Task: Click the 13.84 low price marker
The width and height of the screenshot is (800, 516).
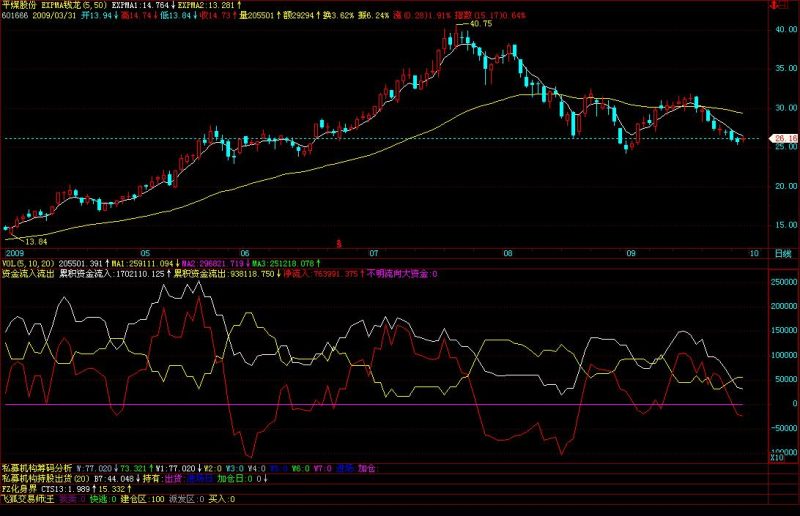Action: point(36,242)
